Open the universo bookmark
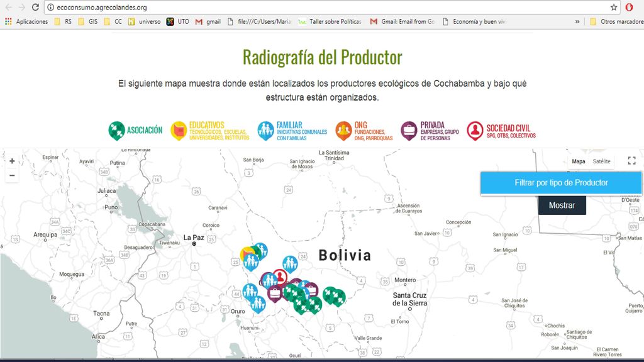This screenshot has height=362, width=644. (144, 22)
